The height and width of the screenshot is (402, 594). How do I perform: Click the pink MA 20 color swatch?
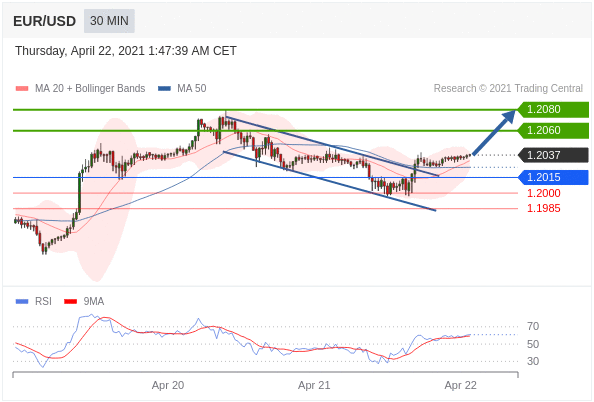[x=22, y=89]
